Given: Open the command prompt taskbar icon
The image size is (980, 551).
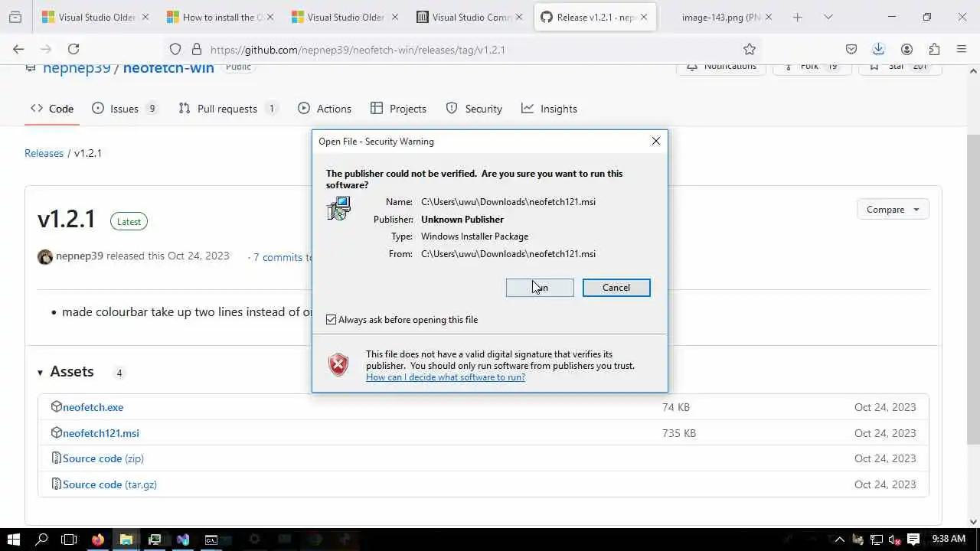Looking at the screenshot, I should pyautogui.click(x=211, y=540).
